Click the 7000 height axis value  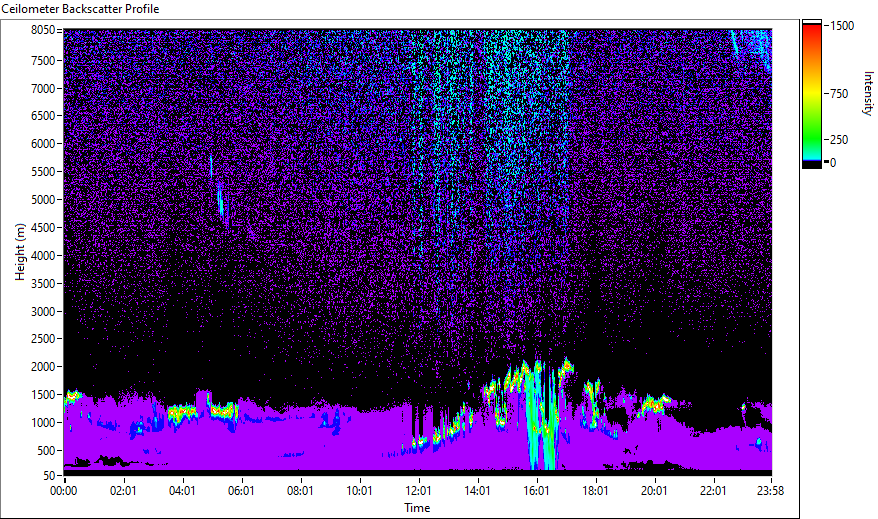coord(43,88)
